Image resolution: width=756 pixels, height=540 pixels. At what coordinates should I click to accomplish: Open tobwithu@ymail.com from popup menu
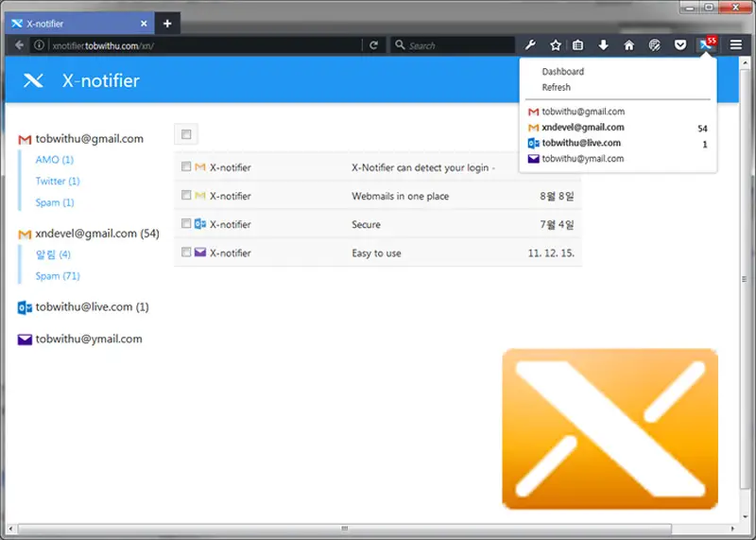point(617,158)
